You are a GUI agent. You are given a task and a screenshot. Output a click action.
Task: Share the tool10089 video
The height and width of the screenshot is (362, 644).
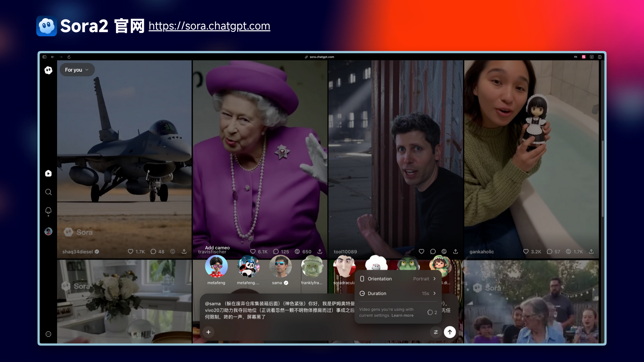click(455, 251)
